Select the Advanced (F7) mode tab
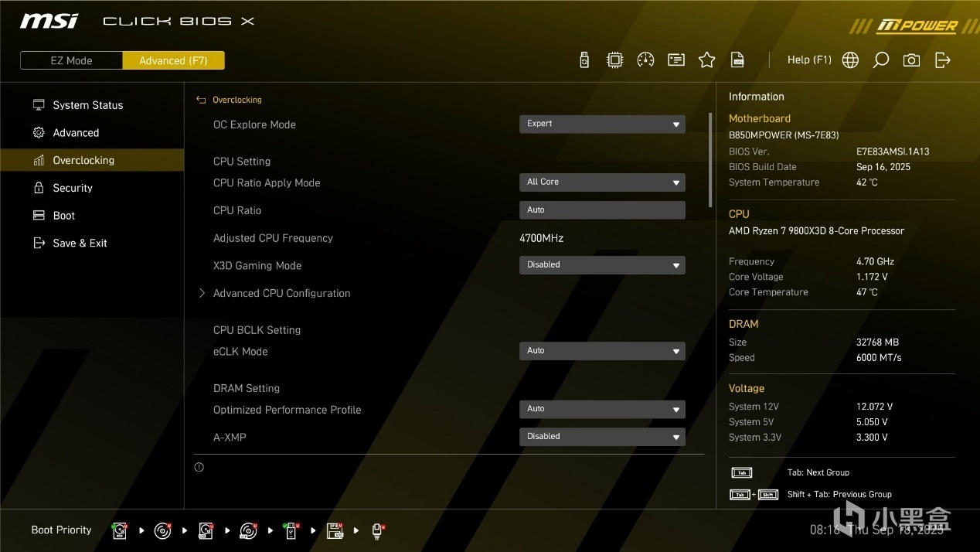Viewport: 980px width, 552px height. [173, 60]
